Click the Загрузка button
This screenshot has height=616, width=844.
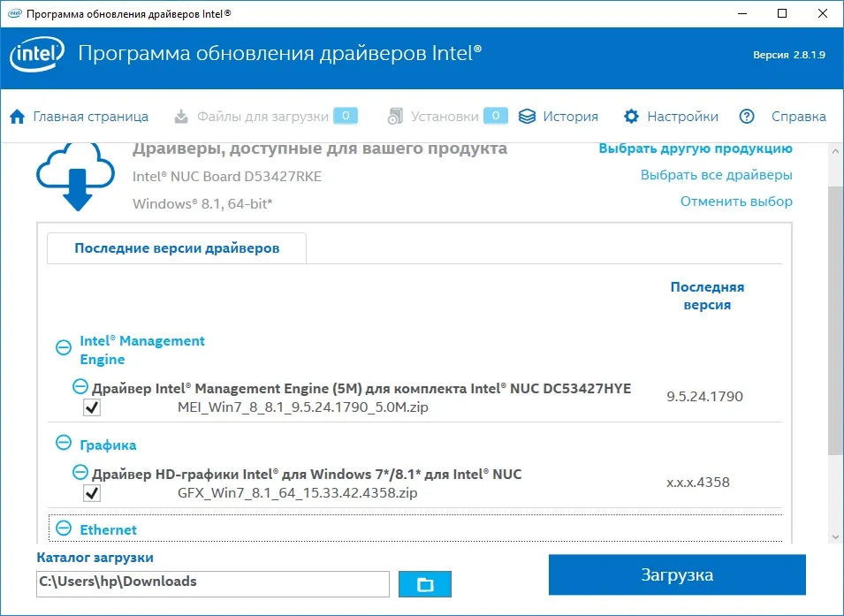(677, 574)
